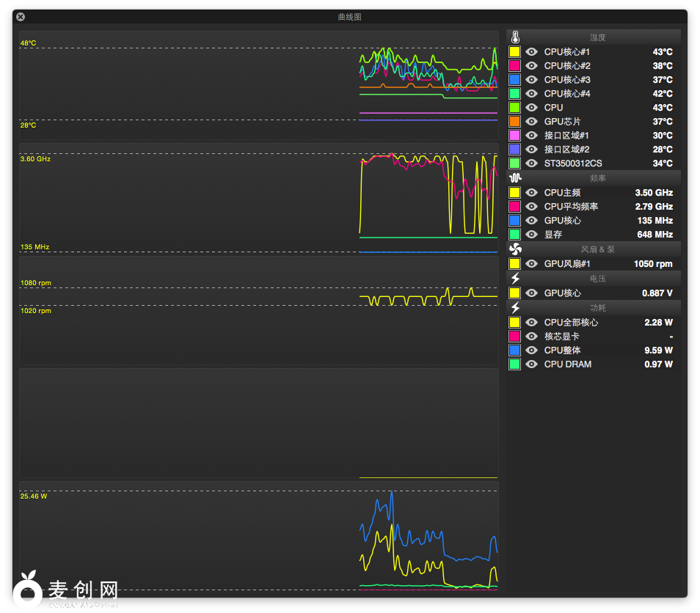Hide the CPU整体 power curve
Screen dimensions: 700x613
[532, 350]
